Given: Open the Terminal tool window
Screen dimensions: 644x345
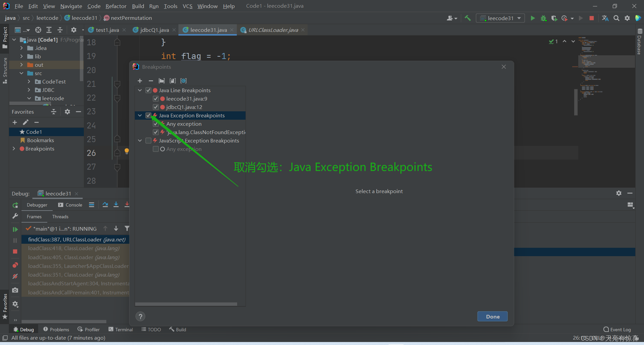Looking at the screenshot, I should pos(120,330).
